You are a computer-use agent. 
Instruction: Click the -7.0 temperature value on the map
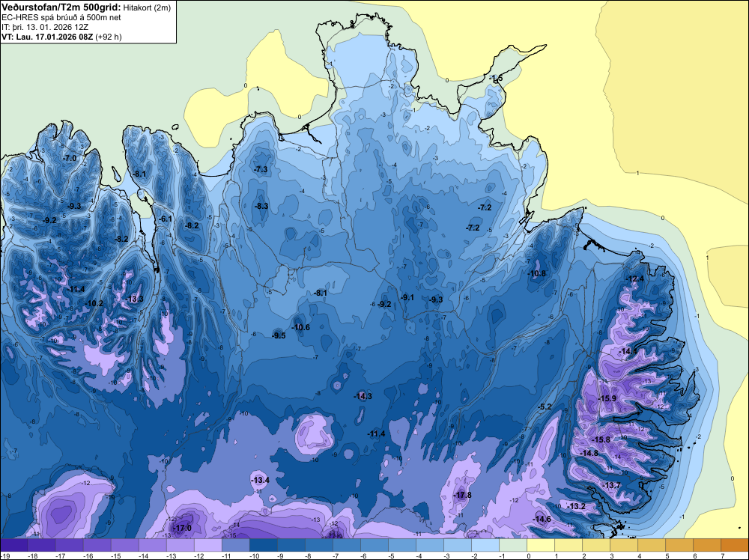(x=70, y=158)
